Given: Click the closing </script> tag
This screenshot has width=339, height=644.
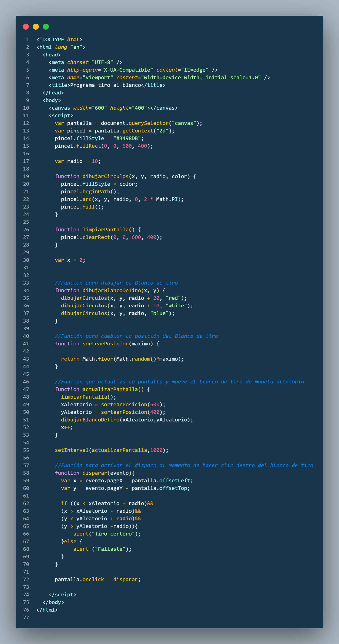Looking at the screenshot, I should point(62,595).
